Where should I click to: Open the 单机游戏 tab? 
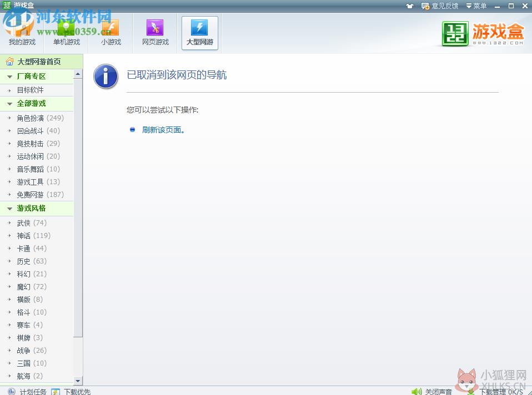click(x=67, y=33)
